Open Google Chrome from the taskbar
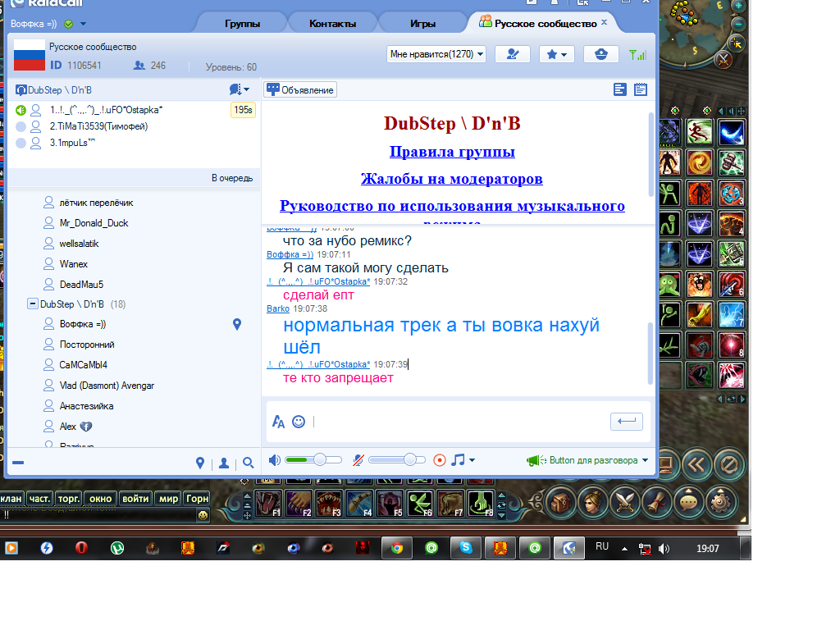Viewport: 840px width, 630px height. coord(397,548)
